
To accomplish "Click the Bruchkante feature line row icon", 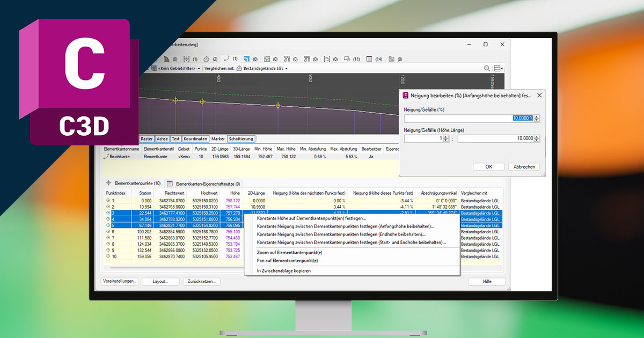I will (x=106, y=157).
